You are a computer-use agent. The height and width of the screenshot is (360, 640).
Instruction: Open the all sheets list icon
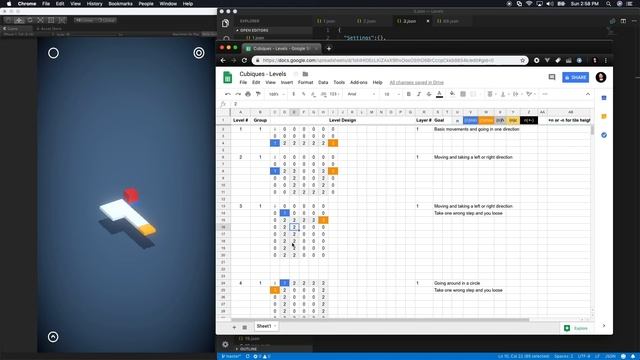[x=244, y=327]
